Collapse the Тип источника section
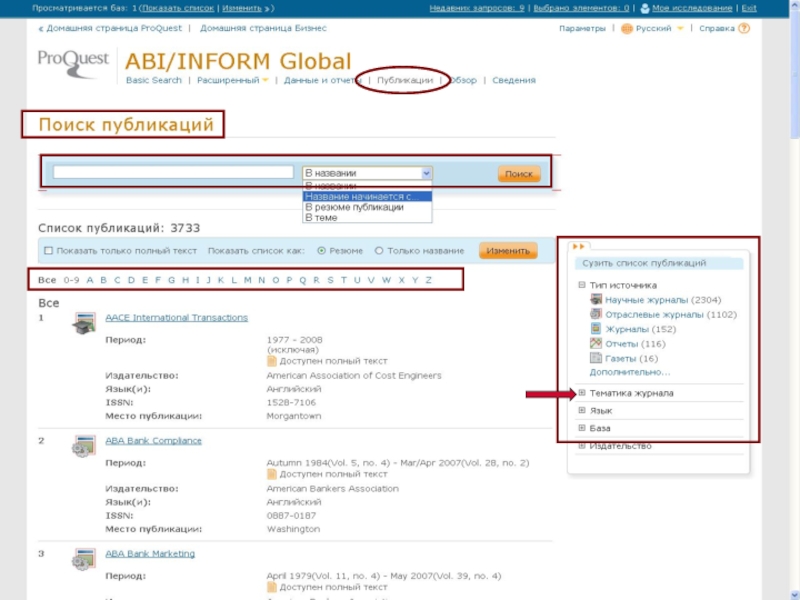The width and height of the screenshot is (800, 600). (582, 285)
